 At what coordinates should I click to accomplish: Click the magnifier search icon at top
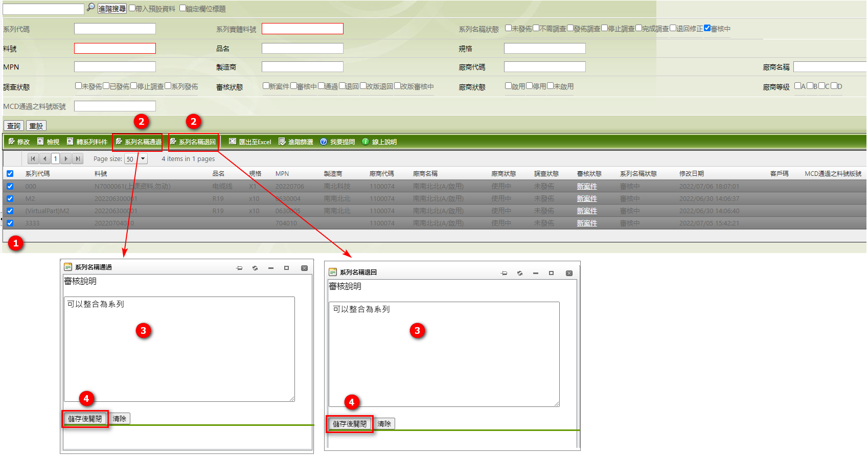click(x=90, y=7)
